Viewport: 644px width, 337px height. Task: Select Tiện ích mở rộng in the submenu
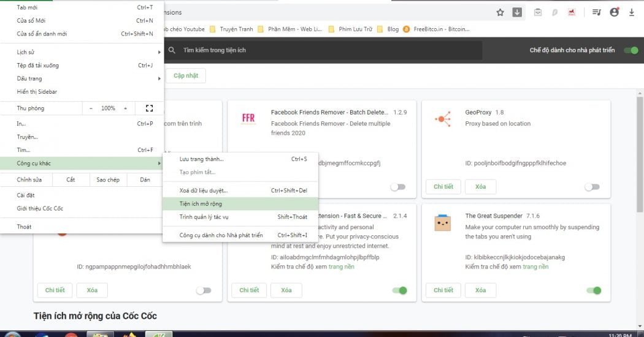[x=240, y=203]
